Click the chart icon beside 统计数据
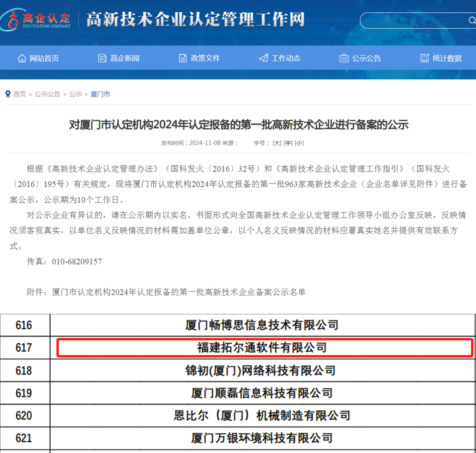Viewport: 476px width, 453px height. [425, 58]
